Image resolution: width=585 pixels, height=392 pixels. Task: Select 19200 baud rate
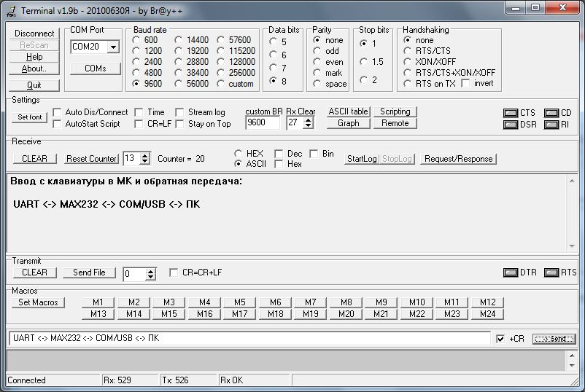click(178, 51)
